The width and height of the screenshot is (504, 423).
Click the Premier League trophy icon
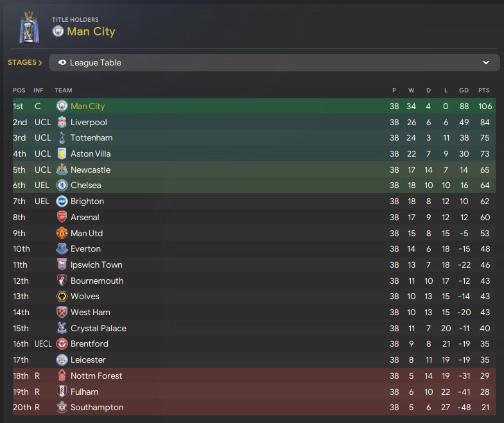pos(29,28)
